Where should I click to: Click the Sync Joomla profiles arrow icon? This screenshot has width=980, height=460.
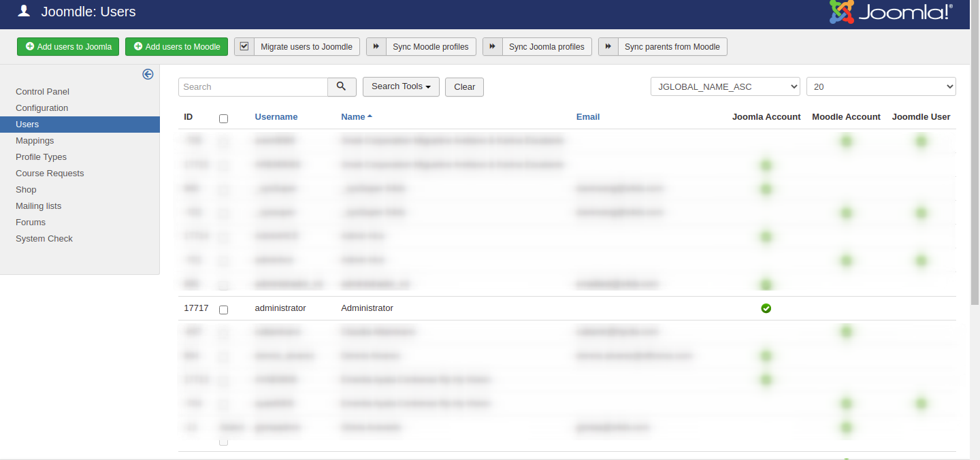(x=493, y=46)
